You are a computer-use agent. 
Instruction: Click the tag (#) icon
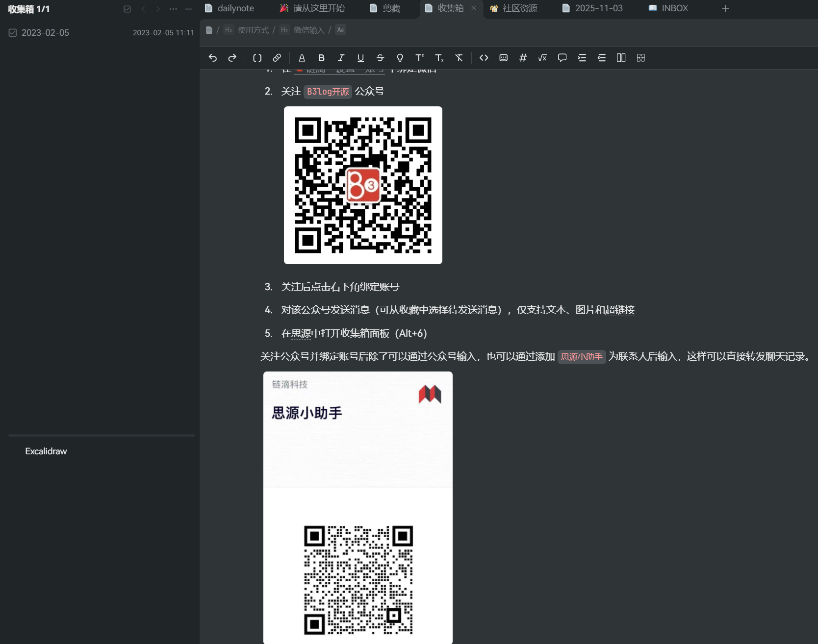[523, 58]
